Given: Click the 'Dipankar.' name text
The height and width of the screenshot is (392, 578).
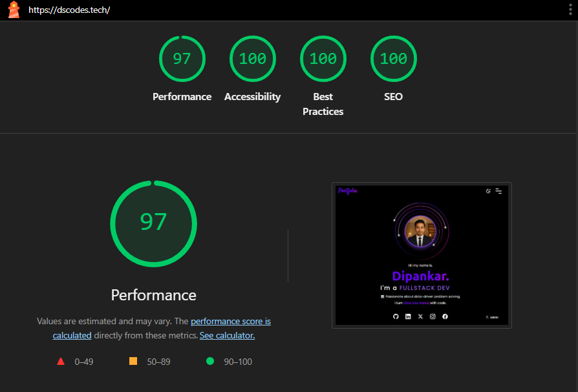Looking at the screenshot, I should [x=421, y=276].
